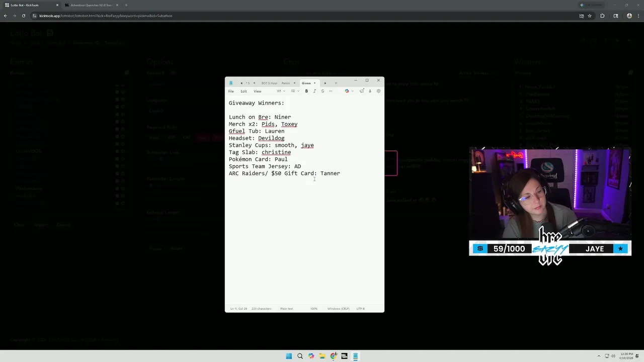Click the 'Stanley Cups: smooth, jaye' line

pos(271,145)
